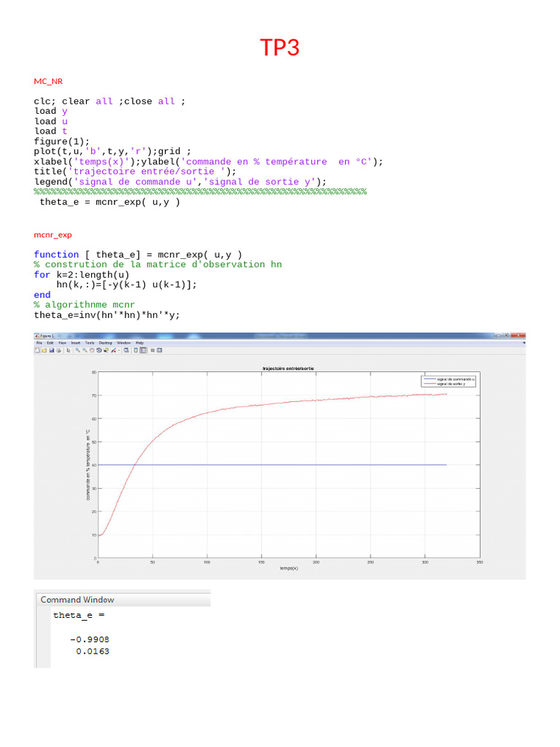Select the Zoom Out magnifier tool
The height and width of the screenshot is (747, 560).
85,350
